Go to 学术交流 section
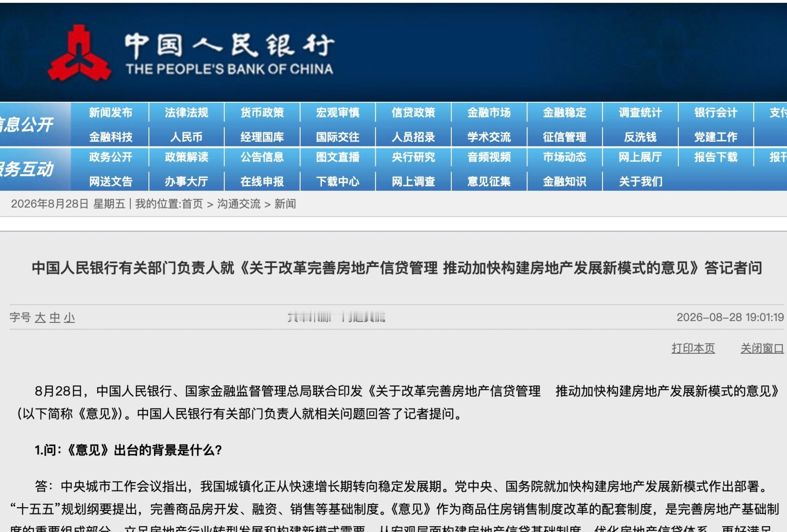The height and width of the screenshot is (532, 787). [x=489, y=137]
